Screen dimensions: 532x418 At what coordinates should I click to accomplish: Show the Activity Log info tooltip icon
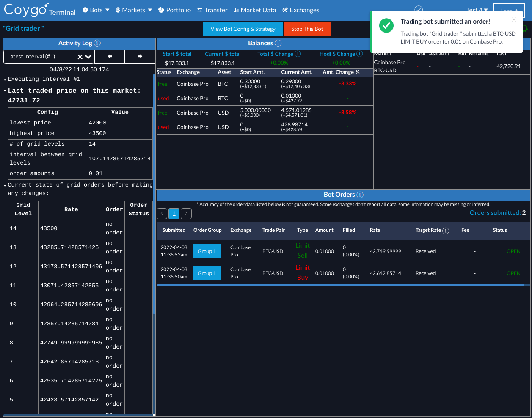click(x=97, y=43)
